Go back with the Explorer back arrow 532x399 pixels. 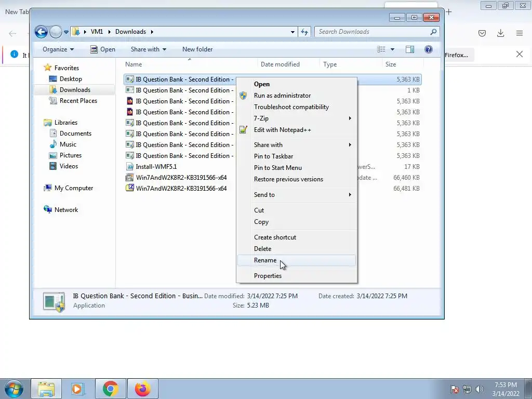coord(41,32)
